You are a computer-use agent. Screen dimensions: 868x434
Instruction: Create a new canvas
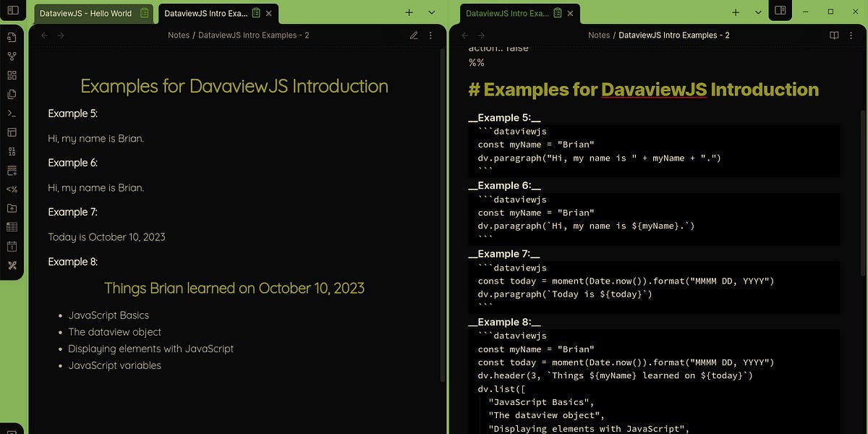12,75
